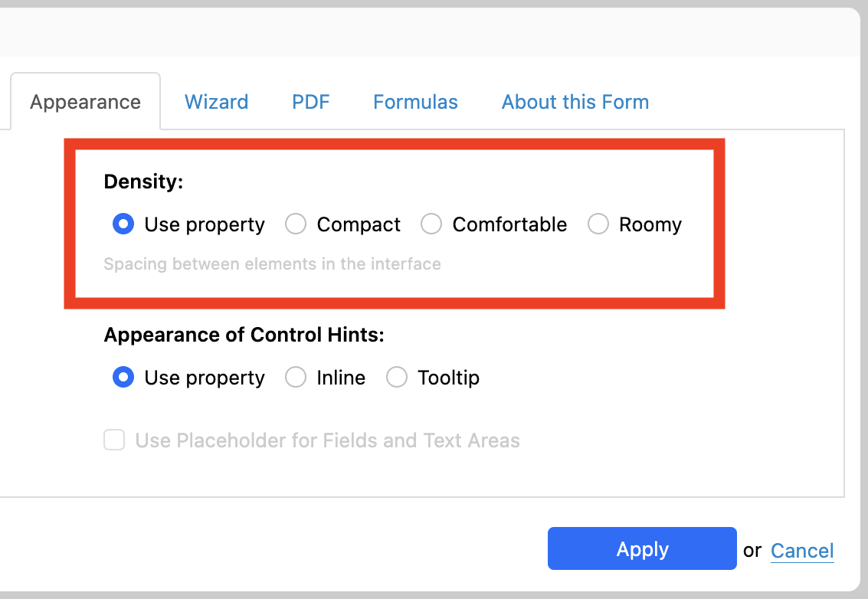Open the PDF tab
Image resolution: width=868 pixels, height=599 pixels.
click(x=310, y=102)
